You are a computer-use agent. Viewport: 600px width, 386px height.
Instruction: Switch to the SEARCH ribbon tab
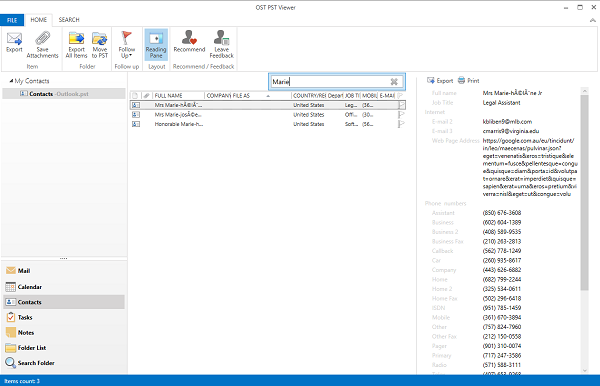[69, 20]
